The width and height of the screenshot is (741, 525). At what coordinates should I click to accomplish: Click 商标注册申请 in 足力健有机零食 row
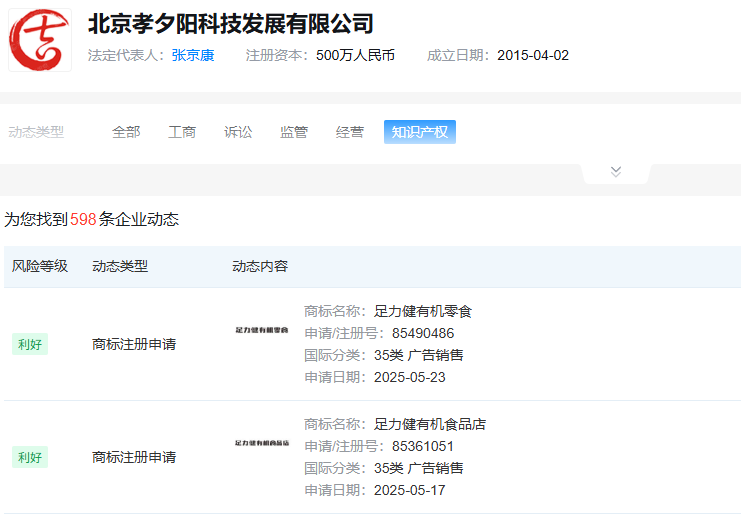click(x=134, y=344)
